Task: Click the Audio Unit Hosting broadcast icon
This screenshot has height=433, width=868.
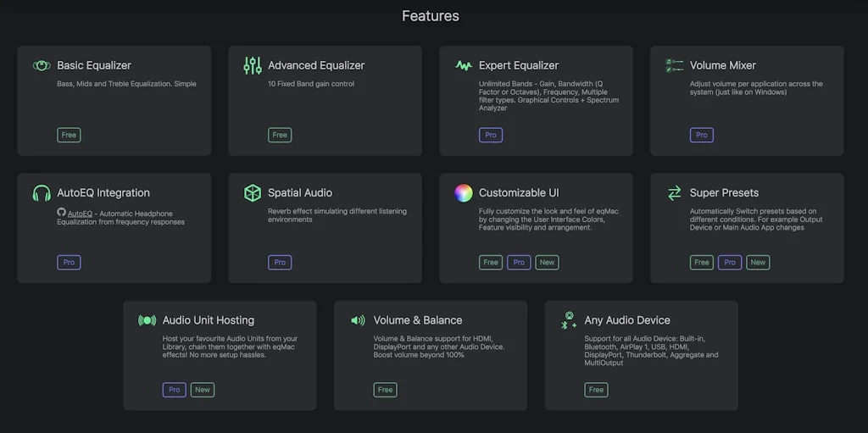Action: (147, 320)
